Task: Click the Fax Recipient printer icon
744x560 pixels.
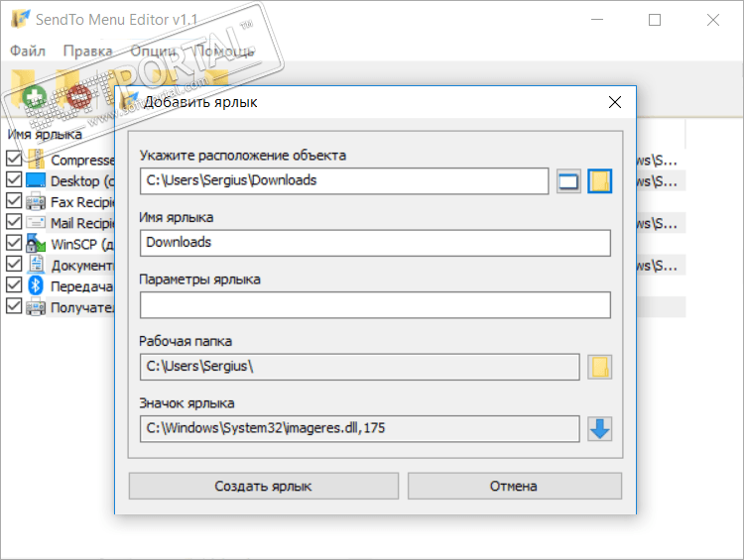Action: (36, 201)
